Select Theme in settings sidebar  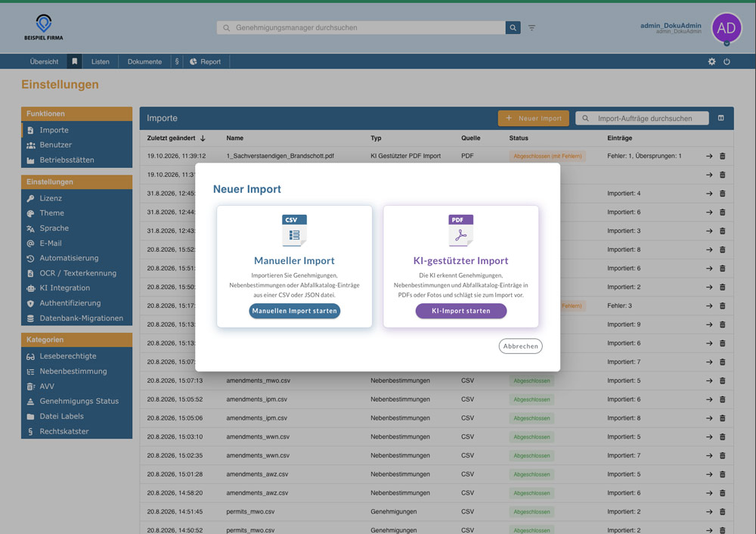(x=51, y=213)
